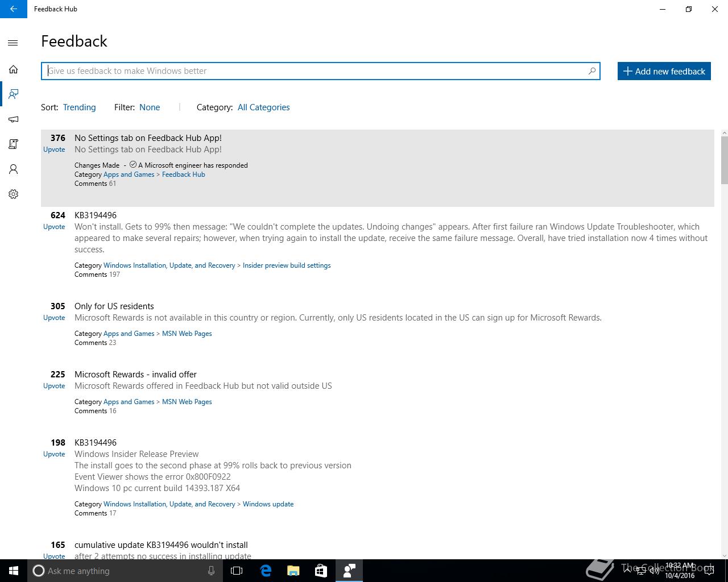Screen dimensions: 728x582
Task: Open Apps and Games link under No Settings tab
Action: 129,174
